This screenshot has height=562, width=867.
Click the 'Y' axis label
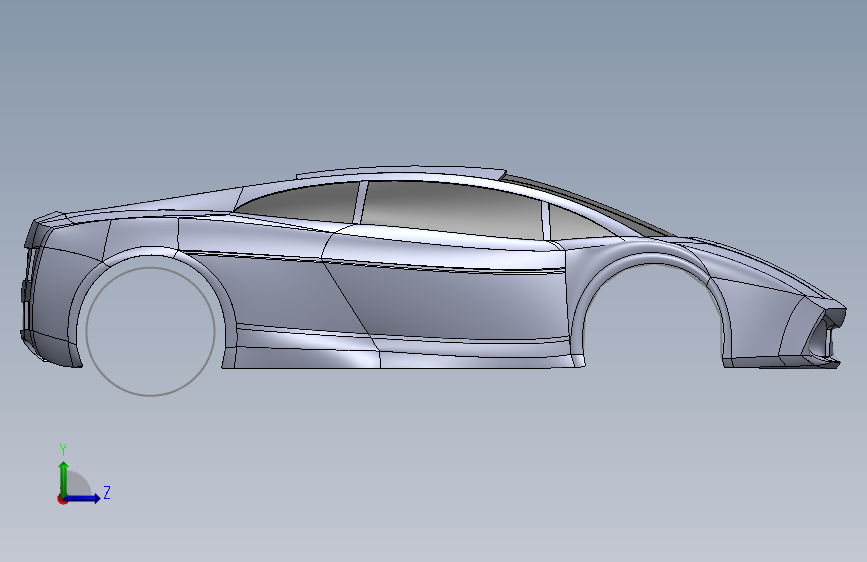coord(63,450)
